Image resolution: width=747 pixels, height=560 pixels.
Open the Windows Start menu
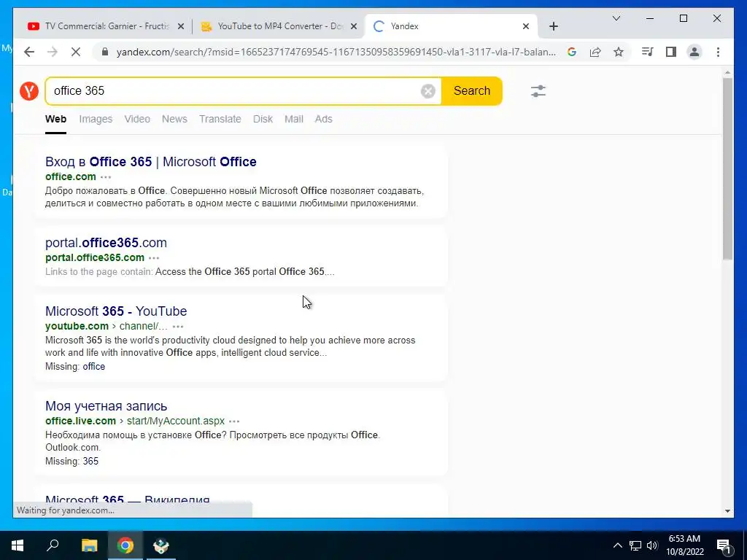tap(18, 545)
